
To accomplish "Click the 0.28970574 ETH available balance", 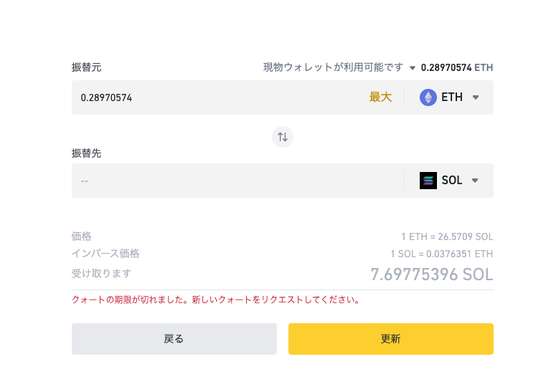I will (x=457, y=67).
